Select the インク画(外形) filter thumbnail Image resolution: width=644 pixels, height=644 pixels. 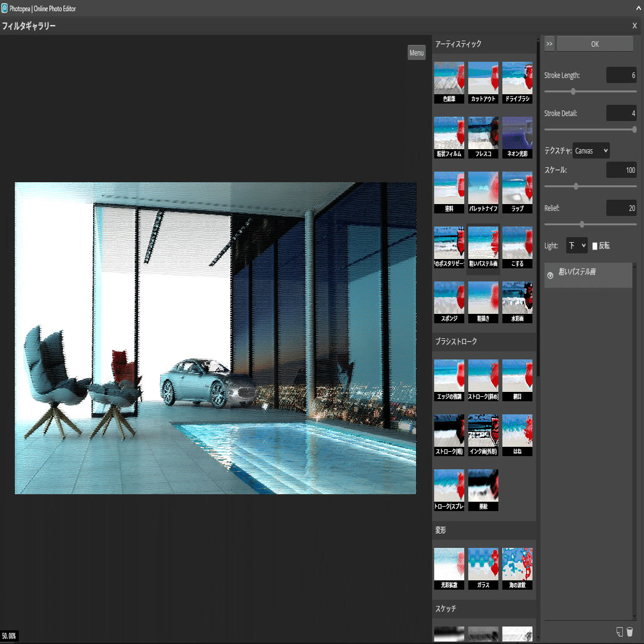click(x=483, y=436)
